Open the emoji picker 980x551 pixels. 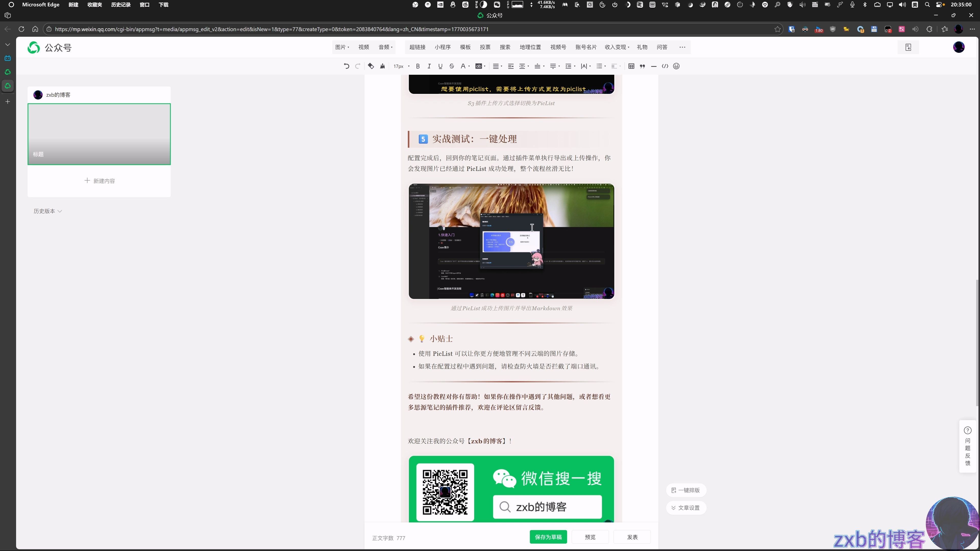click(676, 66)
